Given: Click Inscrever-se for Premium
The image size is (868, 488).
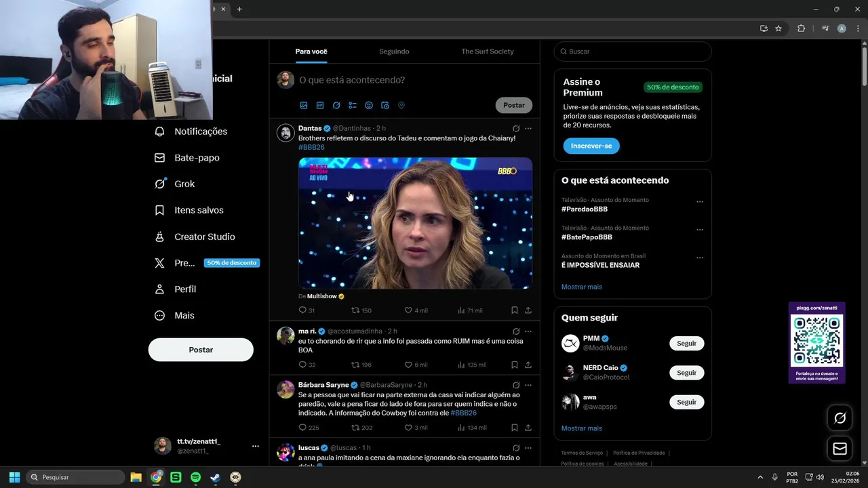Looking at the screenshot, I should 591,146.
